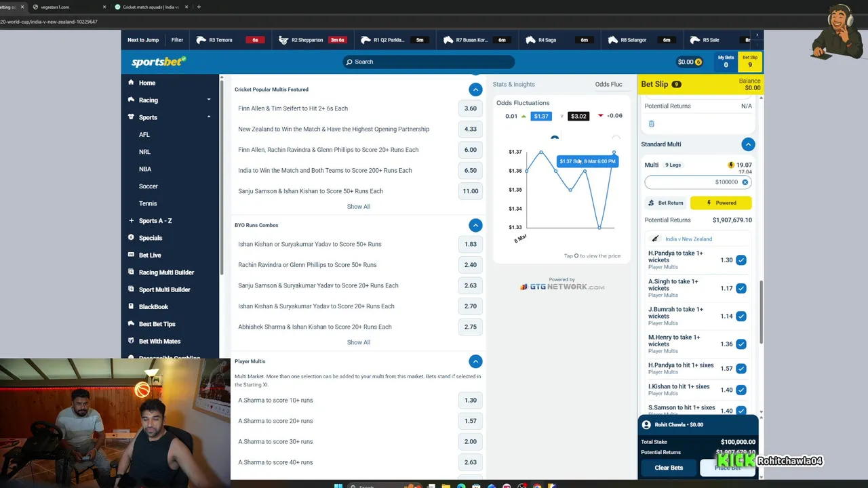Click the Sportsbet logo

point(159,62)
